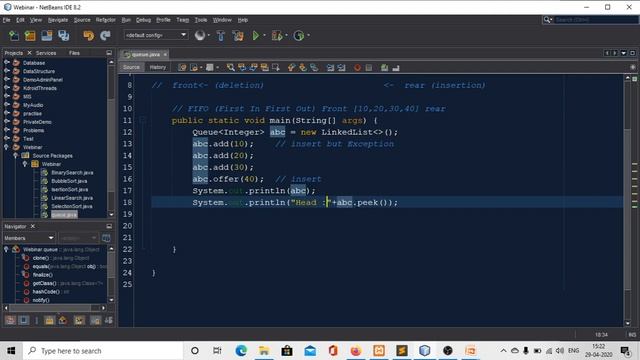The width and height of the screenshot is (640, 360).
Task: Click the Navigator horizontal scrollbar
Action: 54,308
